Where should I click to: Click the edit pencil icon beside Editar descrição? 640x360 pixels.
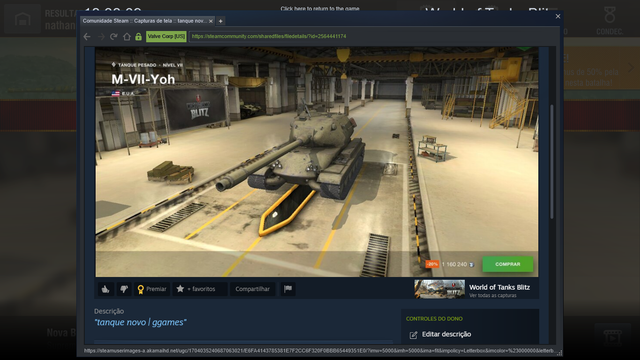coord(413,335)
